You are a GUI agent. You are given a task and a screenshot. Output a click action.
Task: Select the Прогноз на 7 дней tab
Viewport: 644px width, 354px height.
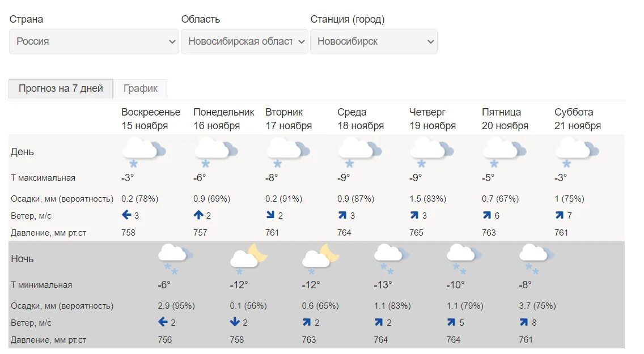[61, 88]
